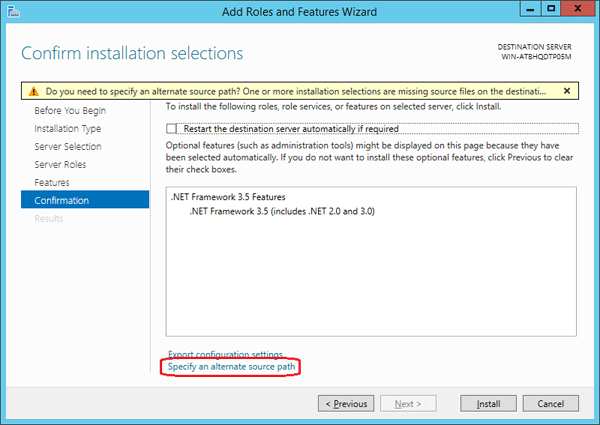Viewport: 600px width, 425px height.
Task: Cancel the wizard
Action: (x=550, y=404)
